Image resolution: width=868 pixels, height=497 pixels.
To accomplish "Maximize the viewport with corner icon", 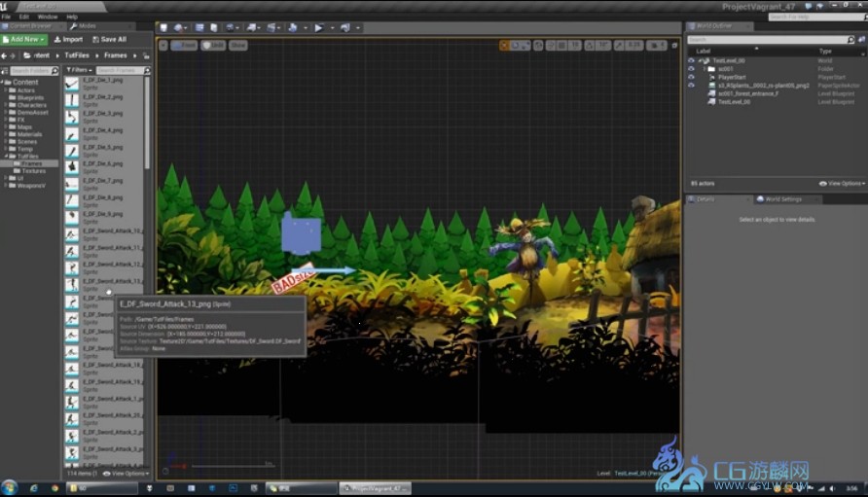I will pyautogui.click(x=674, y=46).
